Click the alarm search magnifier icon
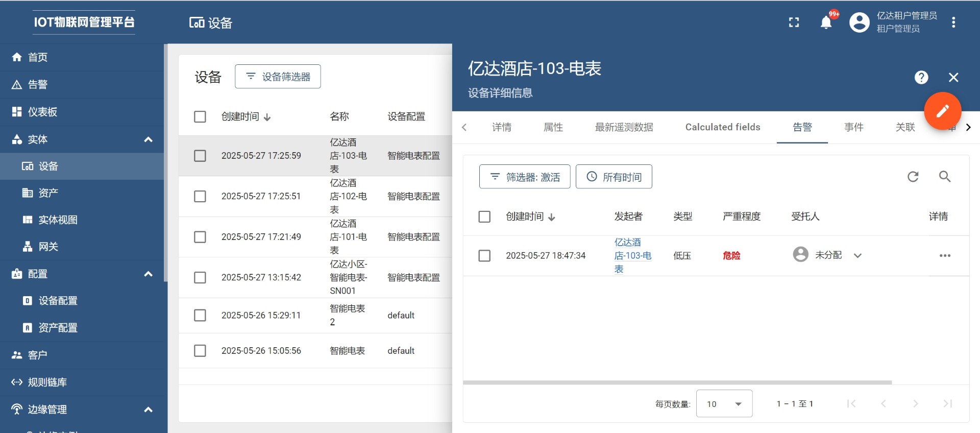 click(x=944, y=177)
